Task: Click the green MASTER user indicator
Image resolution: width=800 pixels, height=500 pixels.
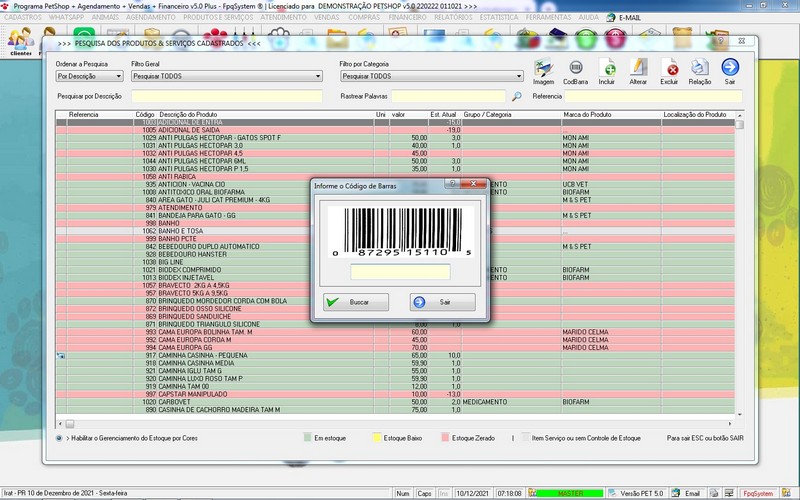Action: (x=570, y=493)
